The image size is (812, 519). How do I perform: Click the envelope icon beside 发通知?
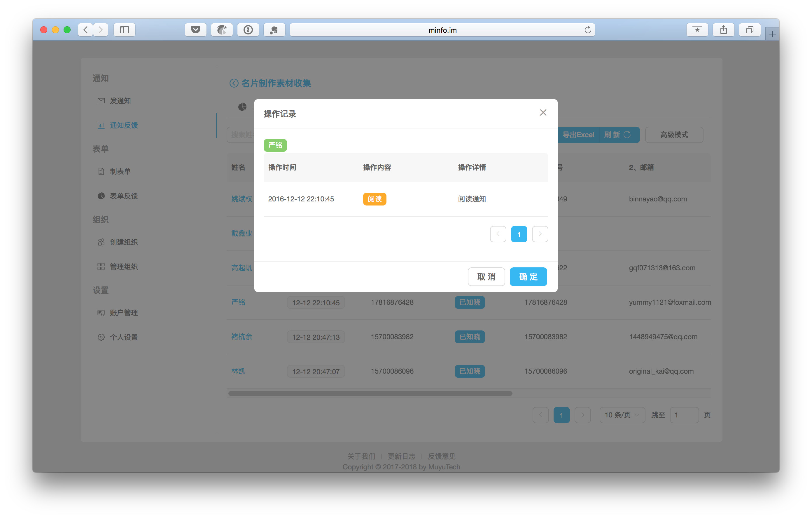101,101
